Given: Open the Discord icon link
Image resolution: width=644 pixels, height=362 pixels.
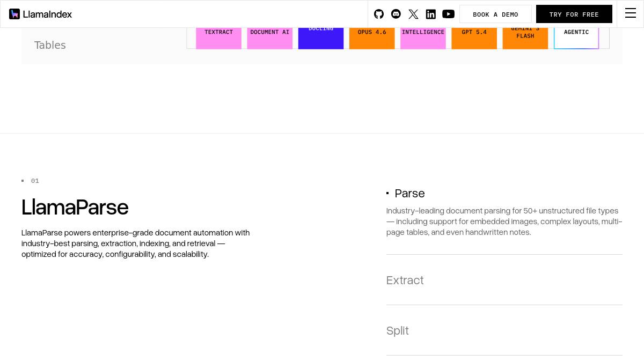Looking at the screenshot, I should [x=396, y=14].
